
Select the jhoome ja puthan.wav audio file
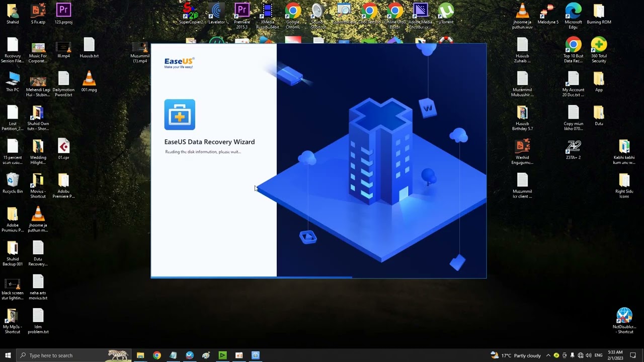pyautogui.click(x=522, y=16)
